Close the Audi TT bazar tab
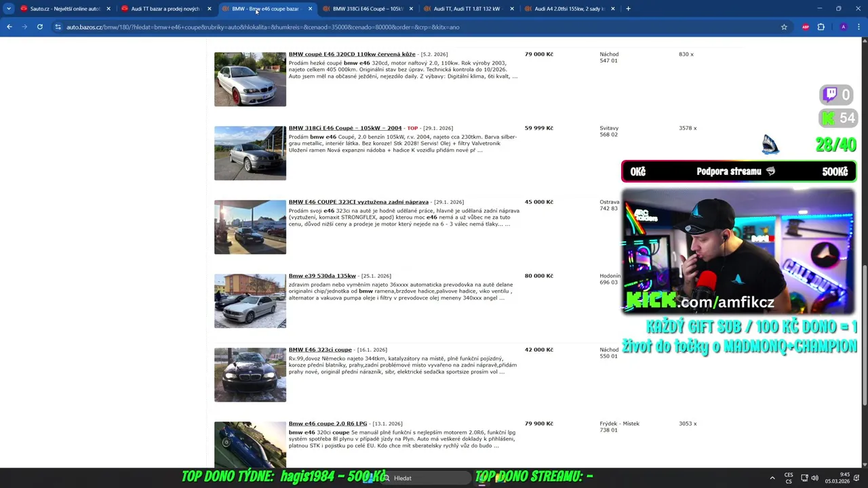 pyautogui.click(x=209, y=9)
